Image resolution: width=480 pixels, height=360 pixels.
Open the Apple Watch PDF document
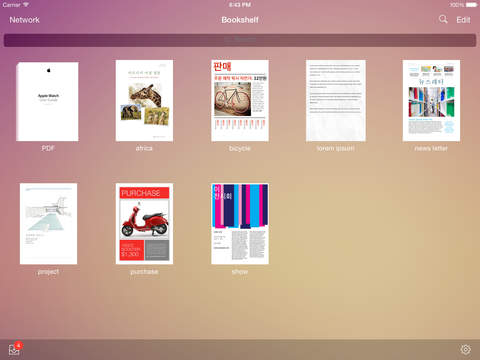pos(47,101)
